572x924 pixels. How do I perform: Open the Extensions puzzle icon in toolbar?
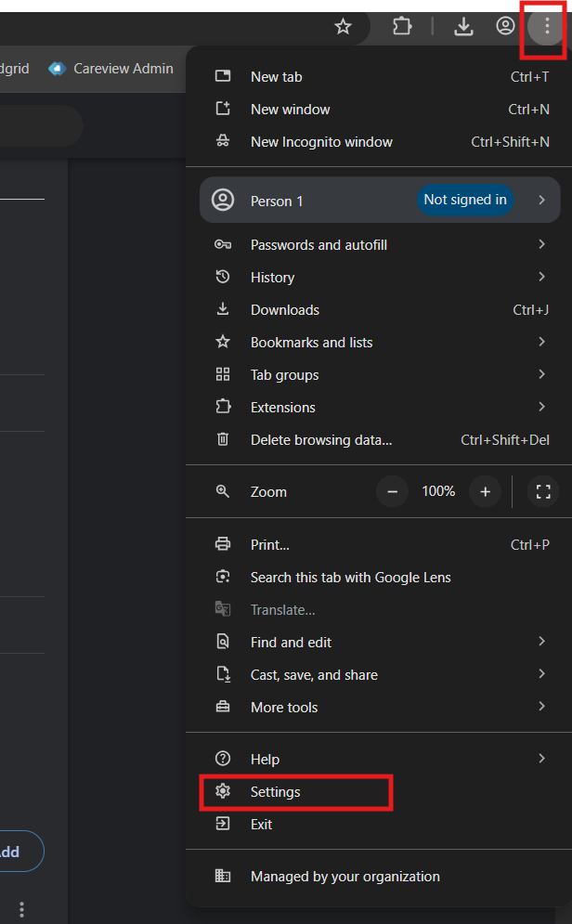402,27
